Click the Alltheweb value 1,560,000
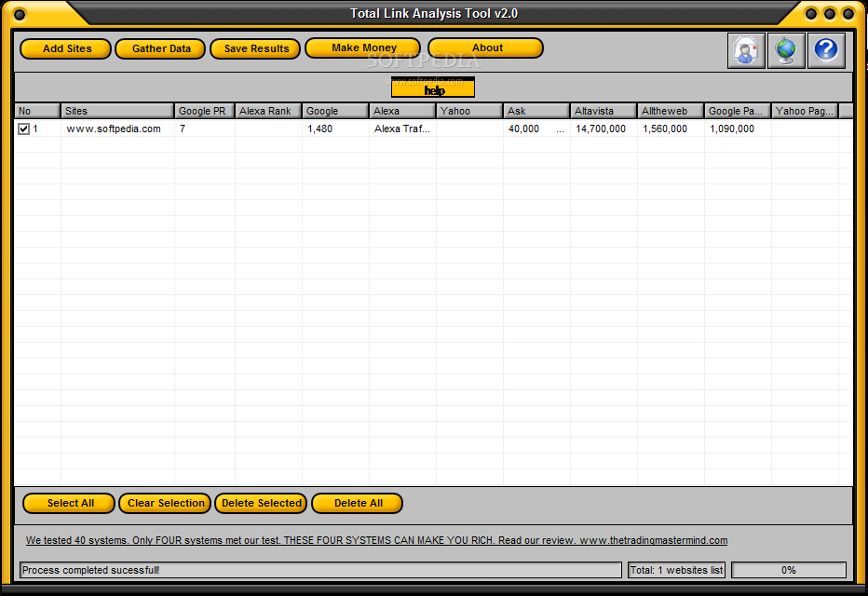This screenshot has width=868, height=596. click(x=665, y=129)
